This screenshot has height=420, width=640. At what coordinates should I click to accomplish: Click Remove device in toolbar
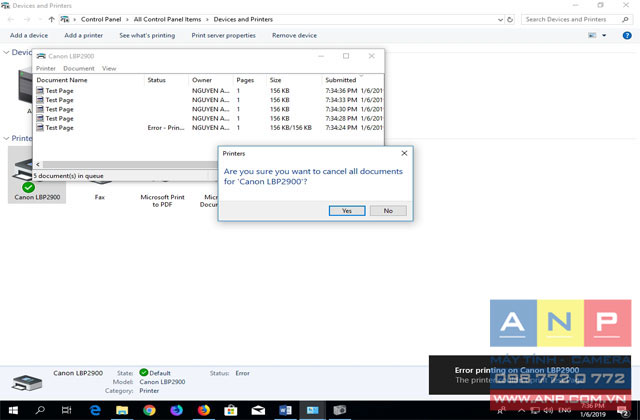click(x=294, y=36)
